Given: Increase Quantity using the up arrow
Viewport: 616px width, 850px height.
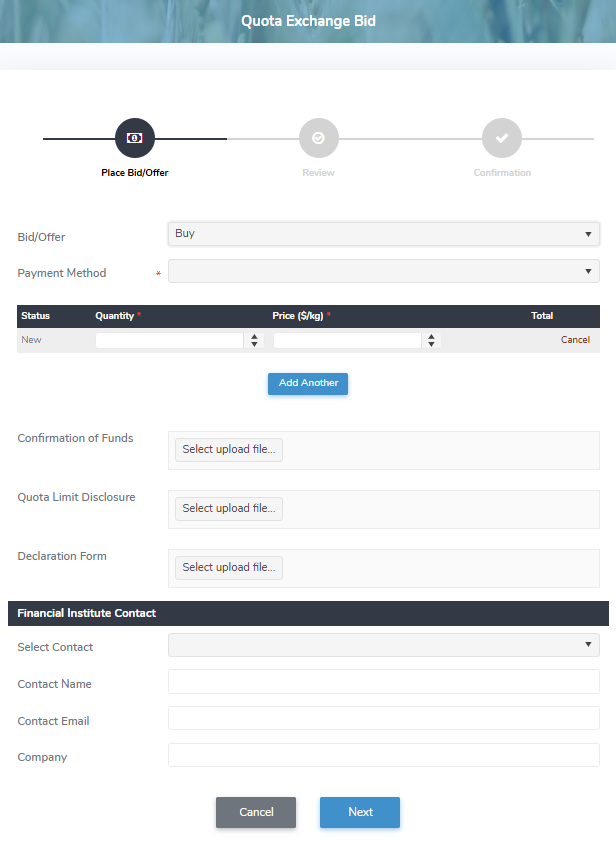Looking at the screenshot, I should pyautogui.click(x=255, y=336).
